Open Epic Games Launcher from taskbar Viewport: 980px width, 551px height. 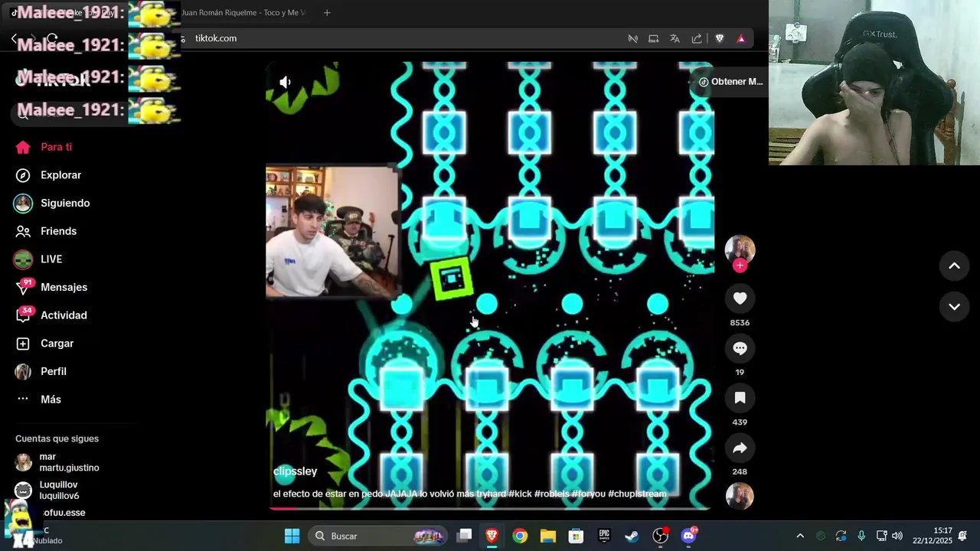(604, 536)
